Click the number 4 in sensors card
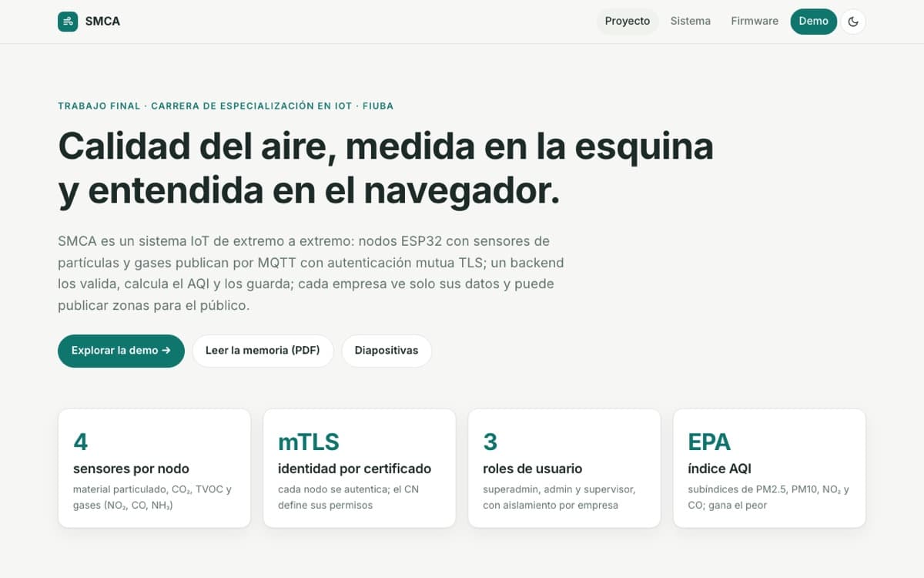This screenshot has height=578, width=924. click(81, 442)
